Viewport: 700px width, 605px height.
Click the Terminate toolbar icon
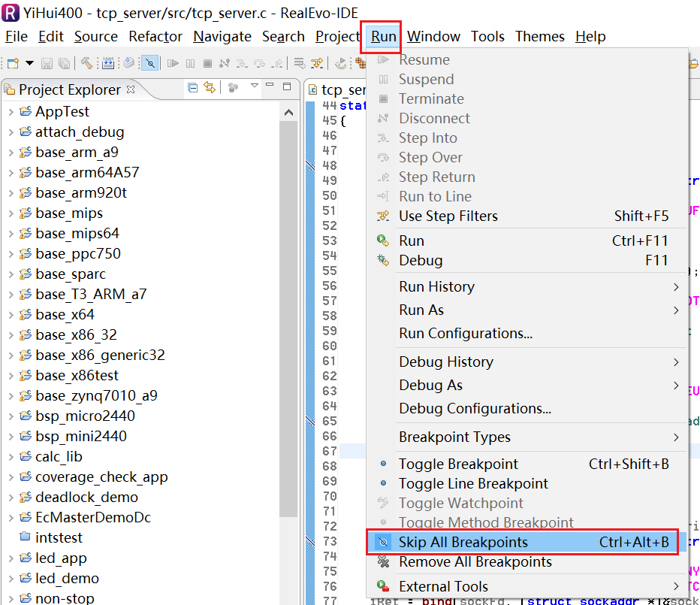click(x=207, y=63)
